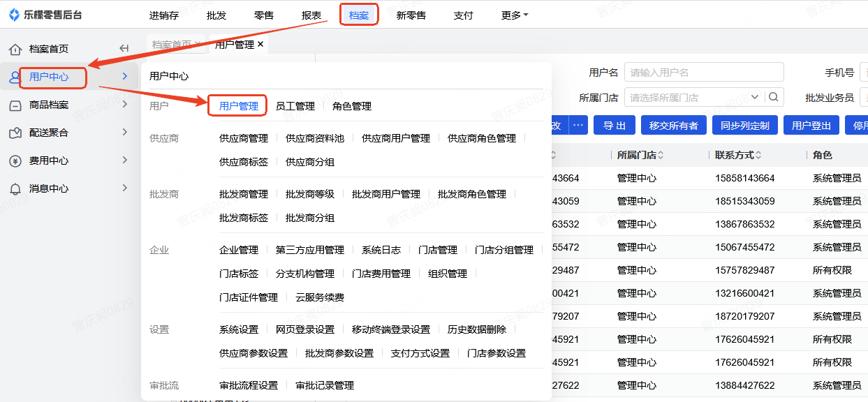
Task: Click the 同步列定制 button
Action: (745, 126)
